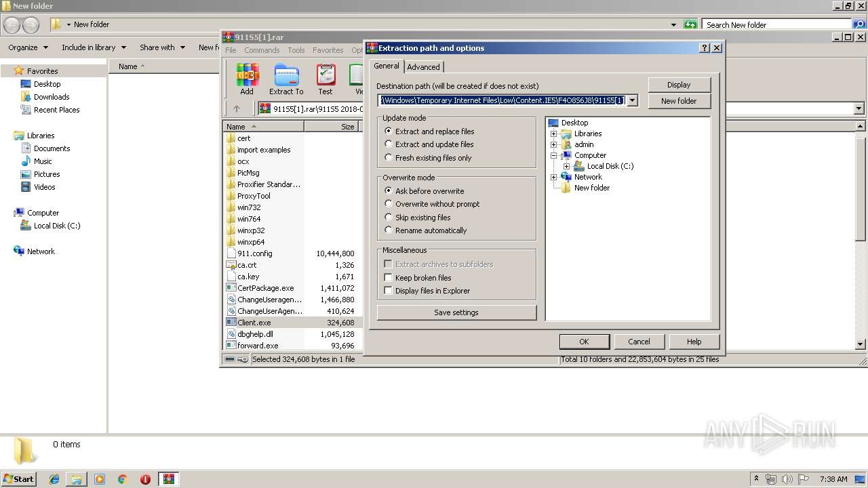Screen dimensions: 868x488
Task: Open the Commands menu in WinRAR
Action: [262, 50]
